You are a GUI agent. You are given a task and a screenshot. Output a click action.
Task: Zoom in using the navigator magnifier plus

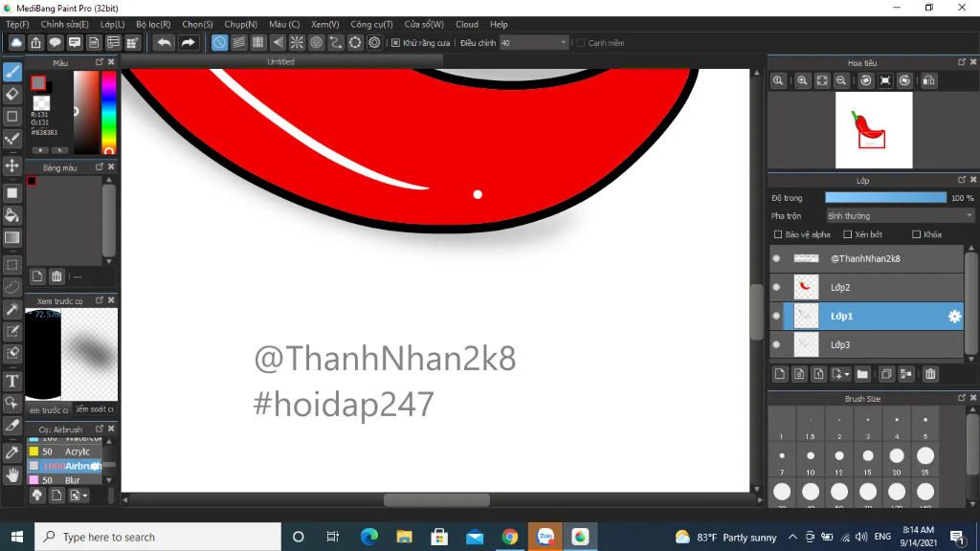click(803, 80)
